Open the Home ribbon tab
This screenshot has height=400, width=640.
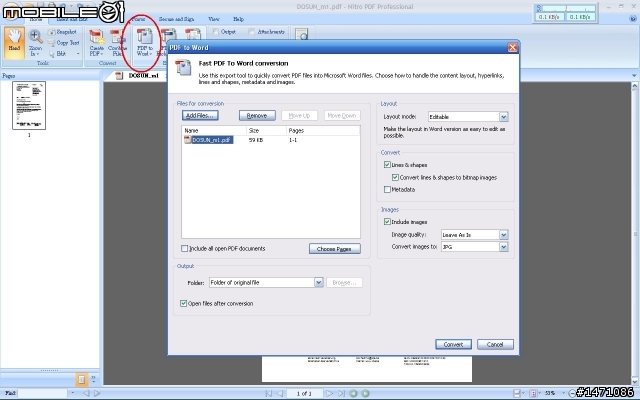(36, 19)
